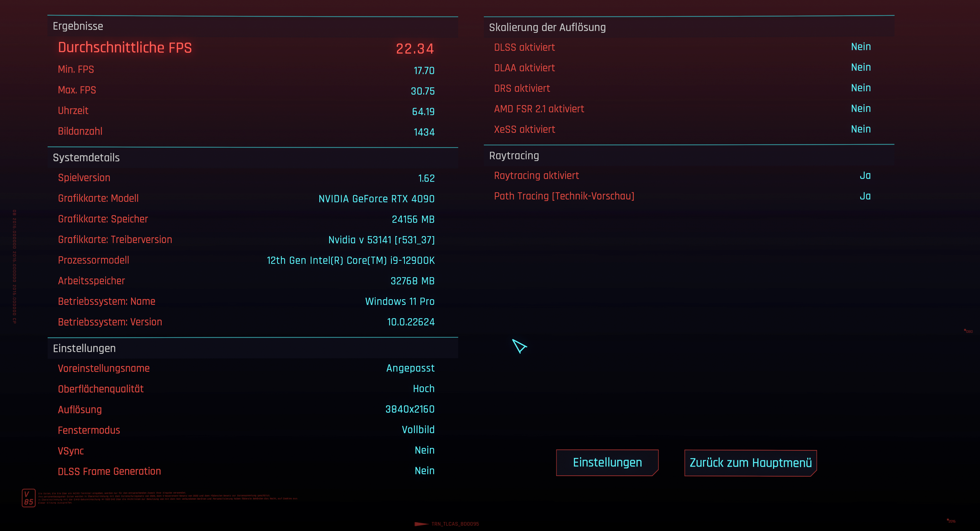The image size is (980, 531).
Task: Click the Voreinstellungsname Angepasst value
Action: (x=410, y=368)
